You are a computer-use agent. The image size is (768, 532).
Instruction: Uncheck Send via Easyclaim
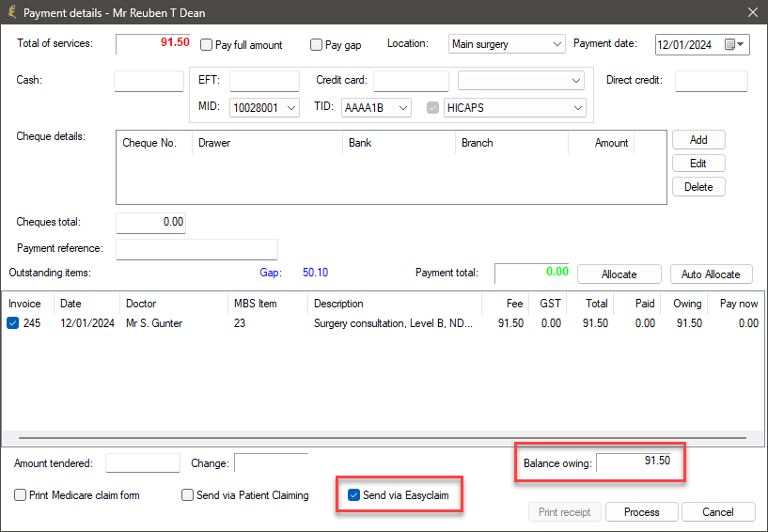point(353,495)
